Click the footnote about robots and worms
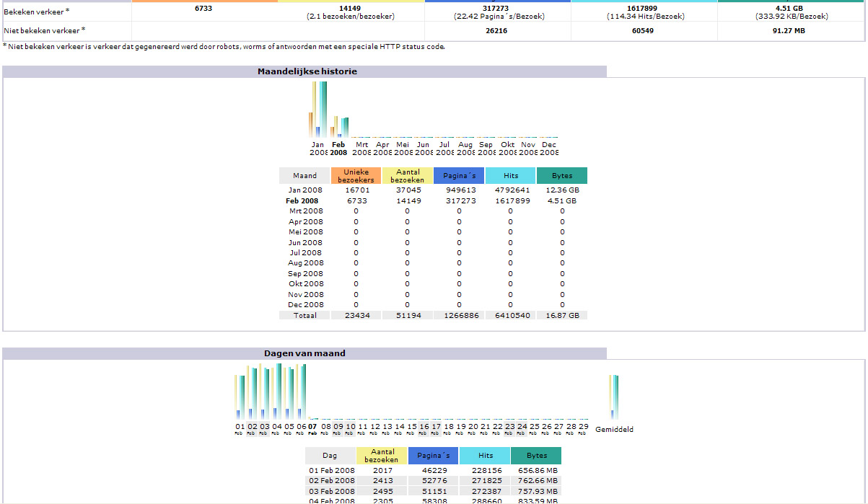Screen dimensions: 868x504 [x=224, y=47]
